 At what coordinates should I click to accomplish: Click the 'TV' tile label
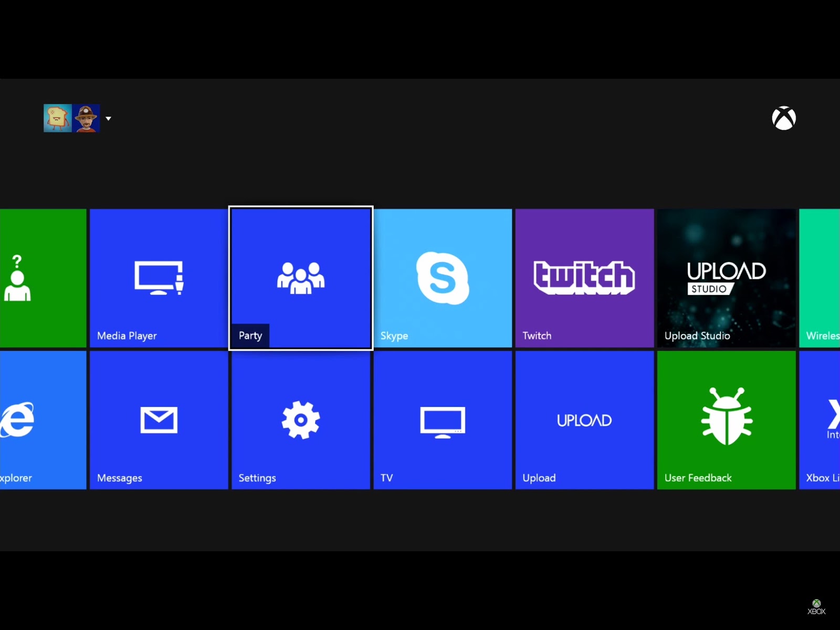[x=387, y=478]
